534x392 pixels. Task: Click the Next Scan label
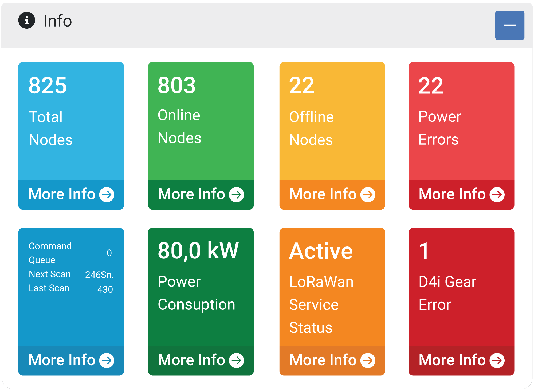50,274
